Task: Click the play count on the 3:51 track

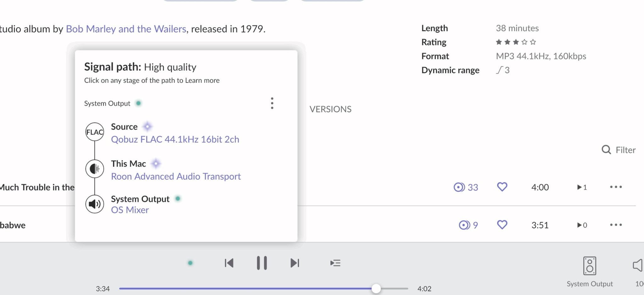Action: pos(582,225)
